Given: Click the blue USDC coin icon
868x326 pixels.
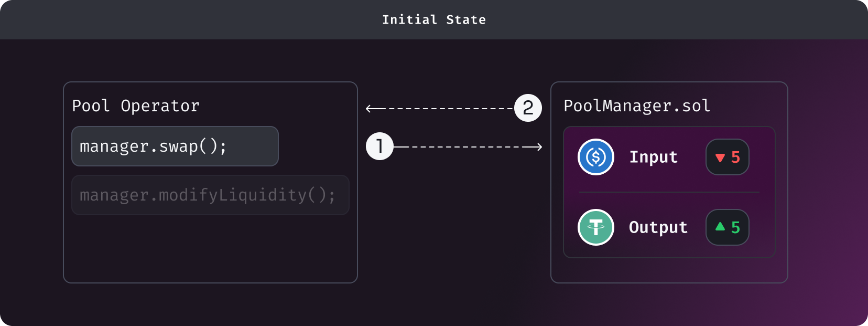Looking at the screenshot, I should coord(596,157).
